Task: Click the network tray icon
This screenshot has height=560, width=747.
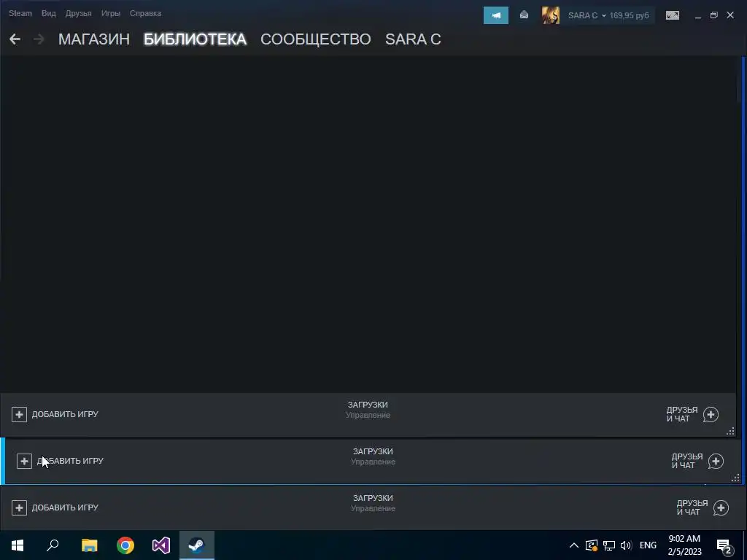Action: (x=609, y=545)
